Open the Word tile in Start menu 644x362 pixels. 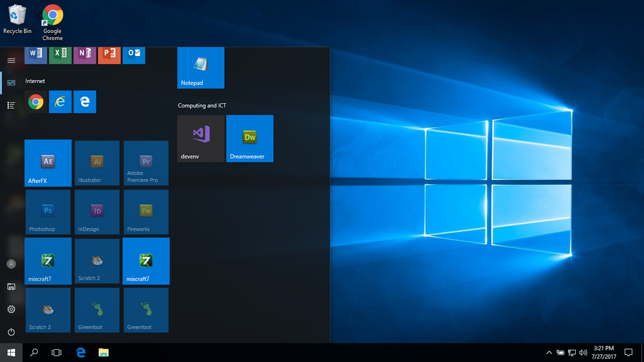pos(35,55)
